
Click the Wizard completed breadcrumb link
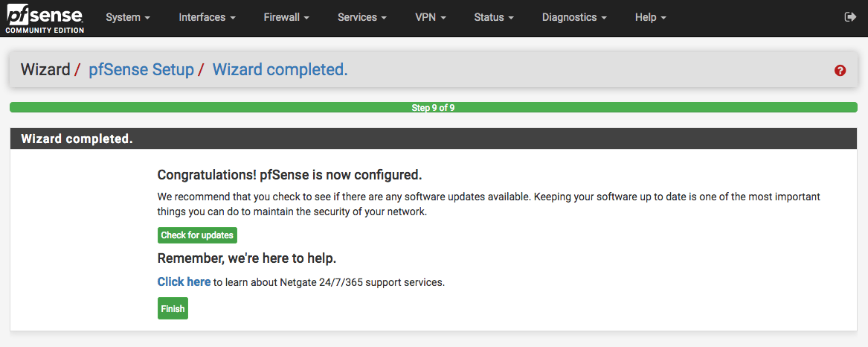[280, 70]
